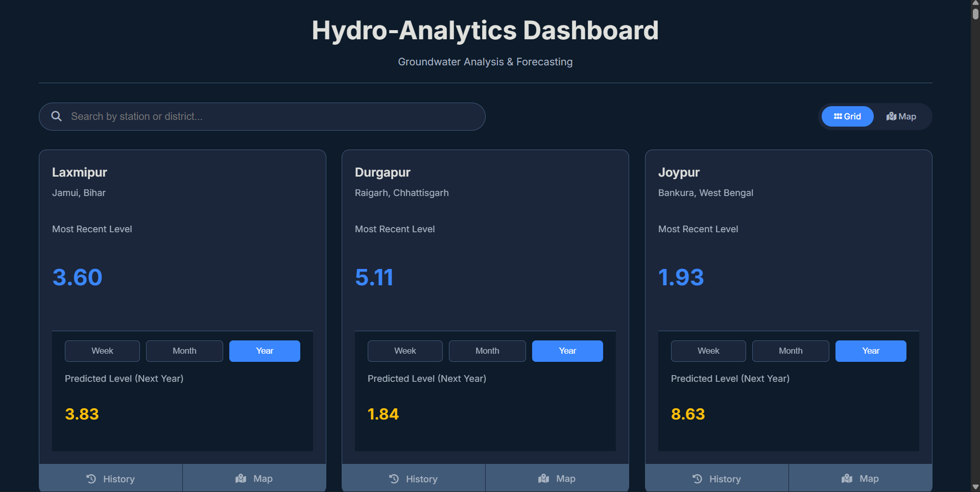980x492 pixels.
Task: Click the recent level value 5.11
Action: pyautogui.click(x=374, y=278)
